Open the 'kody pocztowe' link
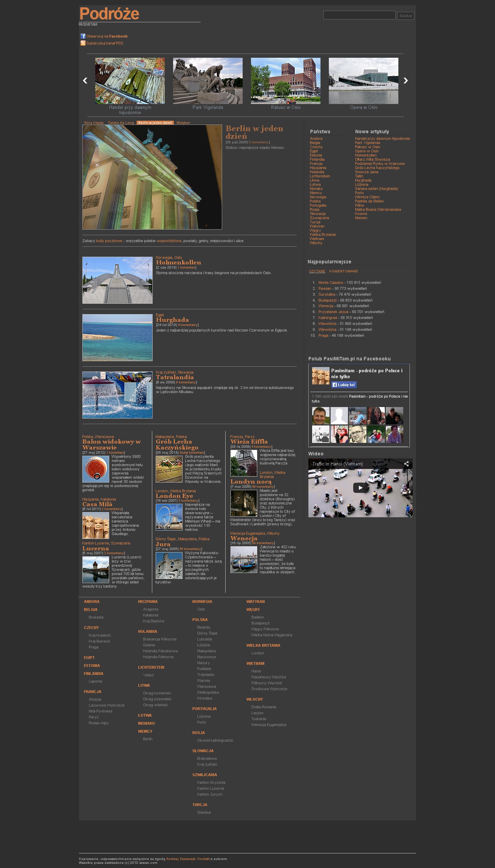495x868 pixels. point(109,241)
